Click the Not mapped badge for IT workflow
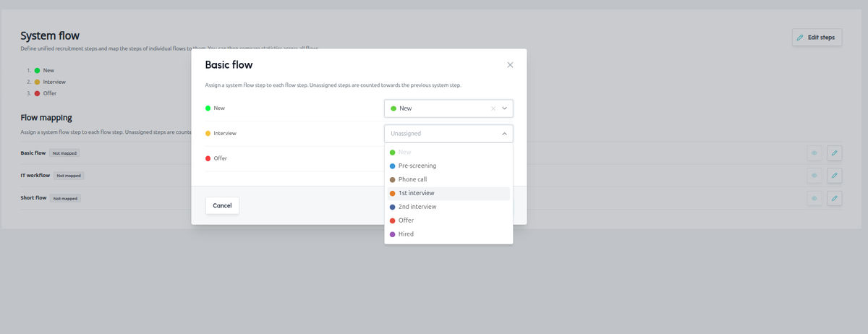This screenshot has height=334, width=868. point(69,176)
